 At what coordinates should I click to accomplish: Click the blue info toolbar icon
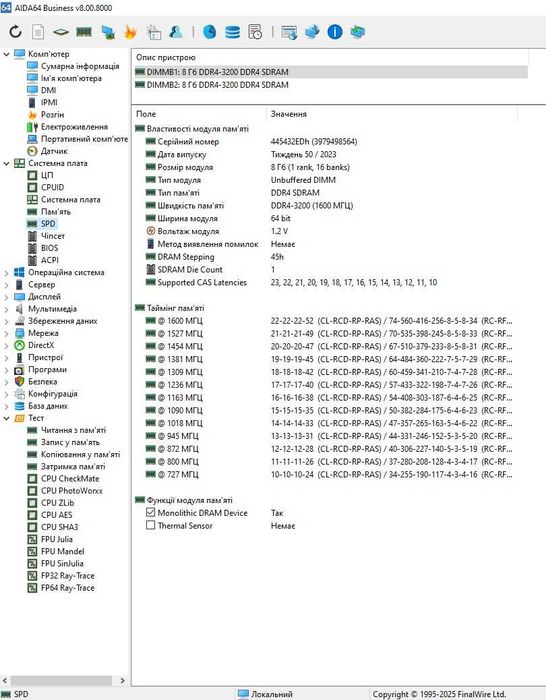click(x=335, y=32)
